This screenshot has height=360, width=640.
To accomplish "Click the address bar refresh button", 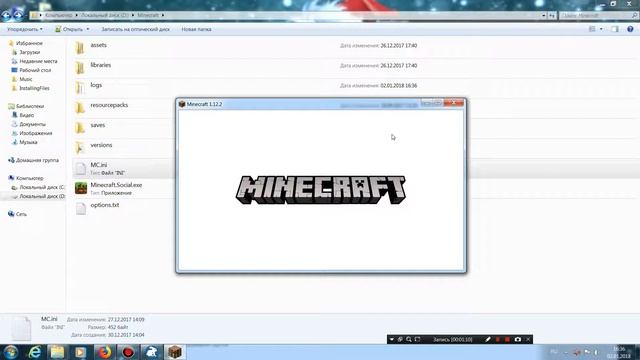I will click(x=552, y=16).
